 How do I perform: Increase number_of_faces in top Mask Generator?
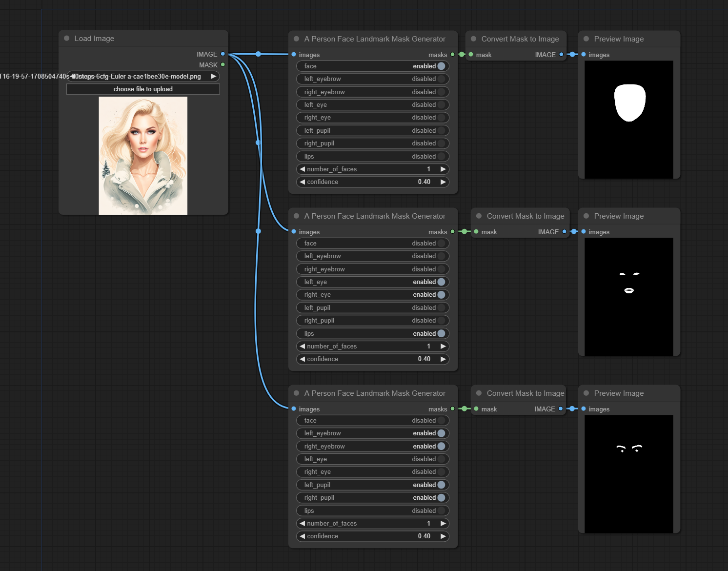pos(443,169)
